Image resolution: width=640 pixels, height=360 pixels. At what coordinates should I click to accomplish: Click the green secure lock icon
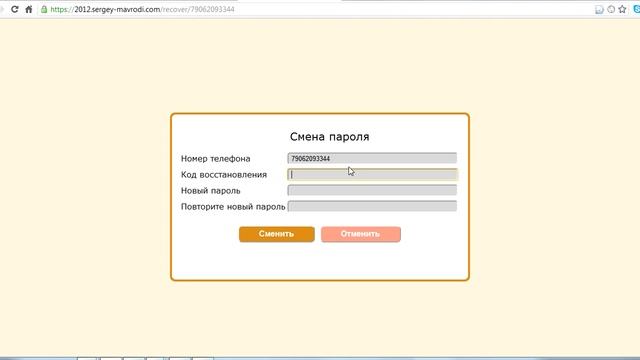[x=44, y=9]
